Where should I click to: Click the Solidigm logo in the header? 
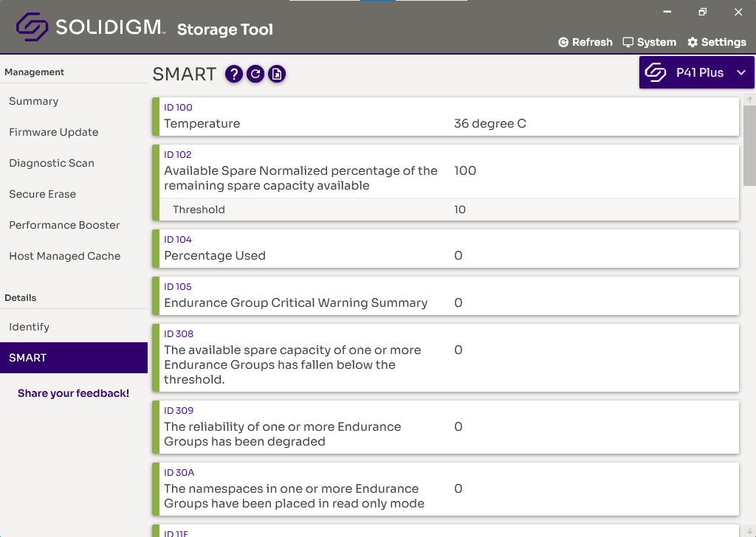click(x=91, y=27)
